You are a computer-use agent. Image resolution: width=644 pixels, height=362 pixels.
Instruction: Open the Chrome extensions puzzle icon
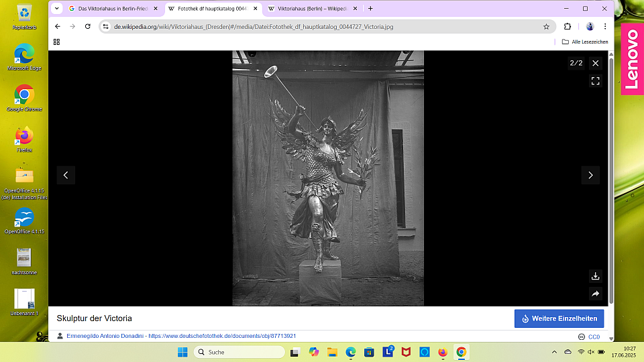click(x=568, y=27)
